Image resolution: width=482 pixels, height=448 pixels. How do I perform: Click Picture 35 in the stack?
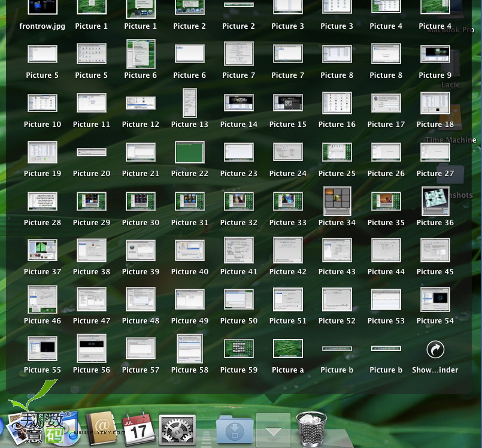pos(386,201)
